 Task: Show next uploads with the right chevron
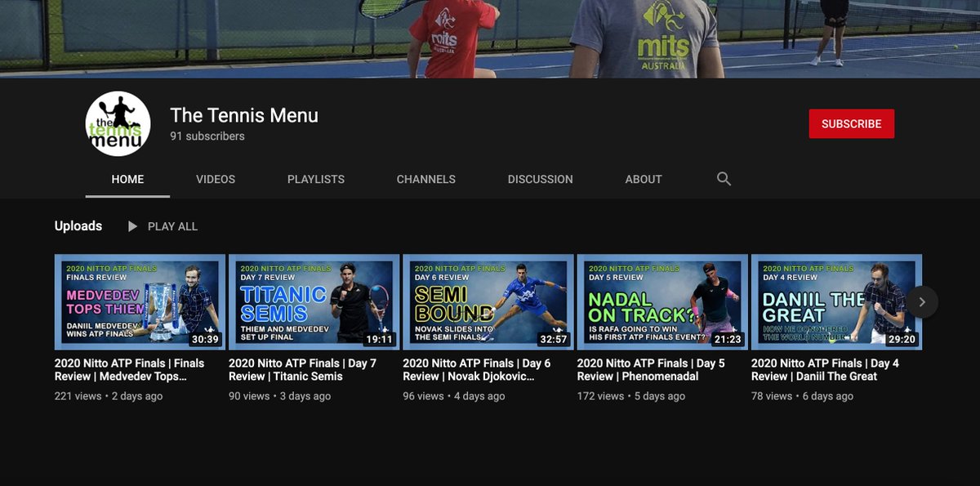point(921,302)
